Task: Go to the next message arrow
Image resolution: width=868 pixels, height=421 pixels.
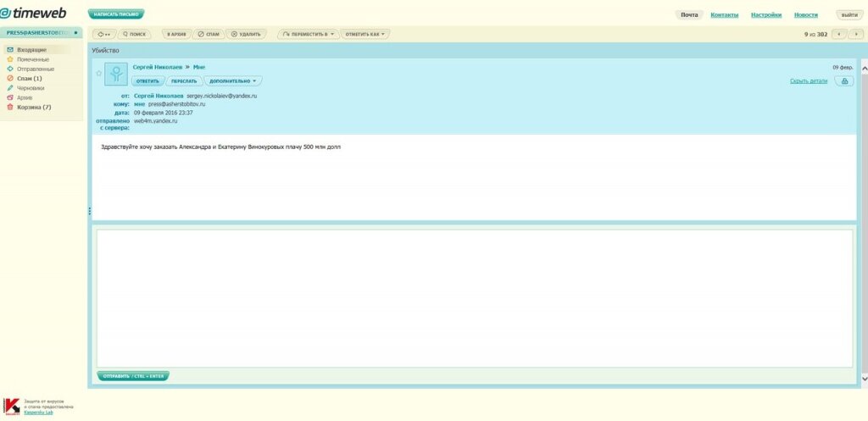Action: pyautogui.click(x=857, y=34)
